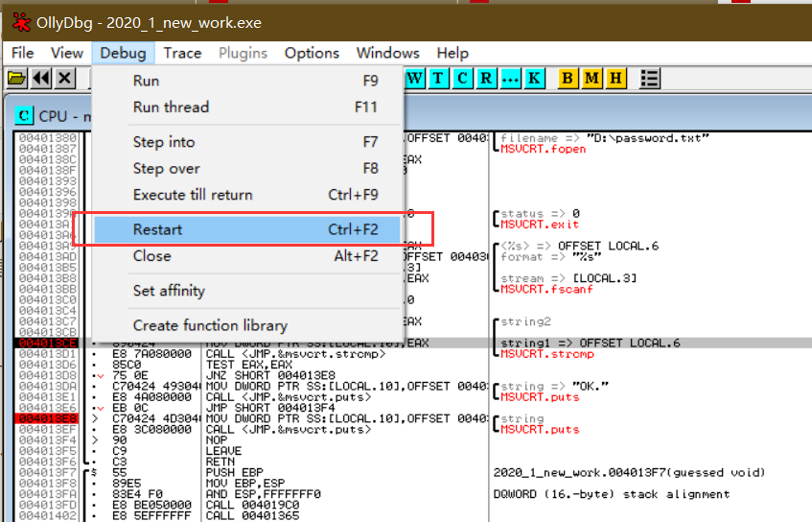Click the list-style options toolbar icon

click(x=649, y=79)
